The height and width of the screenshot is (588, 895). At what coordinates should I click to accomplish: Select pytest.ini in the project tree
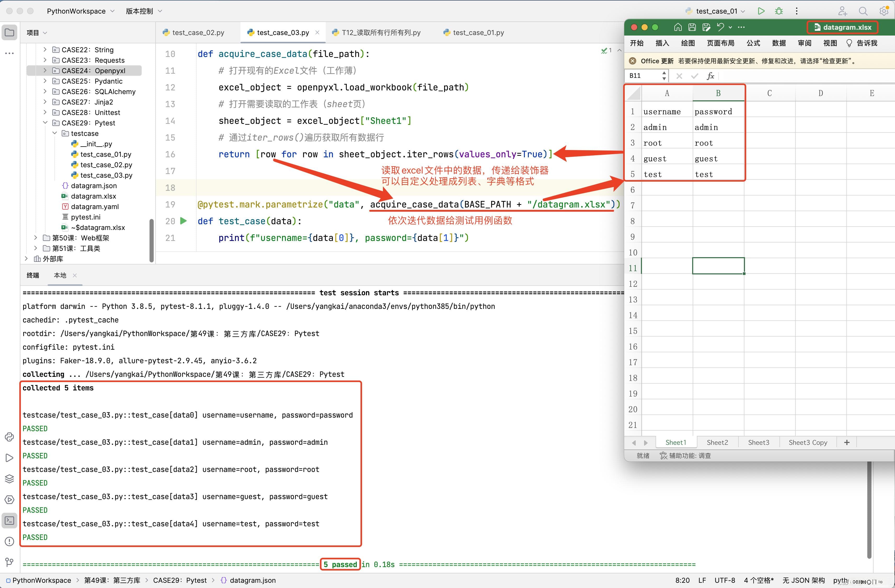pyautogui.click(x=81, y=217)
